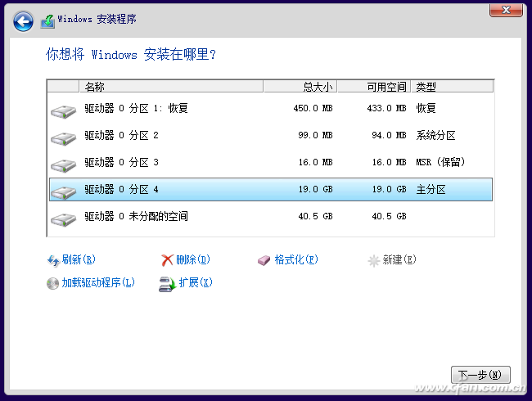
Task: Sort by the 可用空间 column header
Action: (374, 87)
